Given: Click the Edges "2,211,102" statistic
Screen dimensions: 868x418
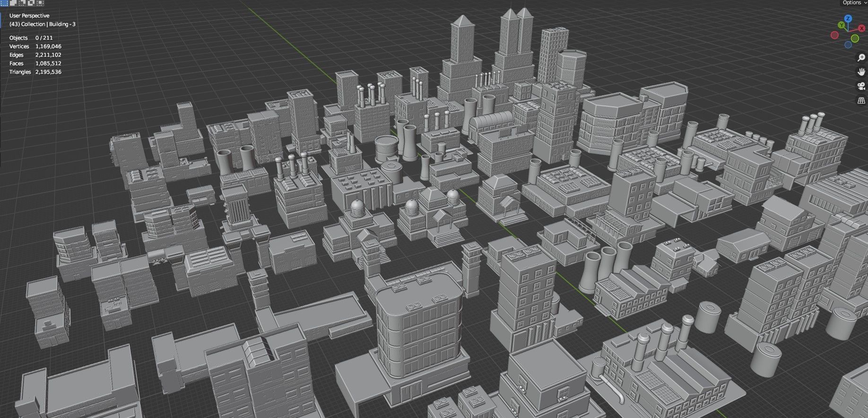Looking at the screenshot, I should click(48, 55).
